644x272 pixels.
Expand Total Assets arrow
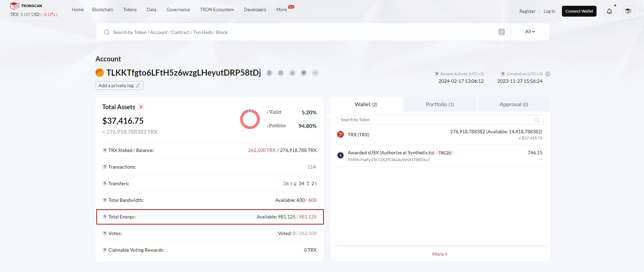tap(141, 107)
